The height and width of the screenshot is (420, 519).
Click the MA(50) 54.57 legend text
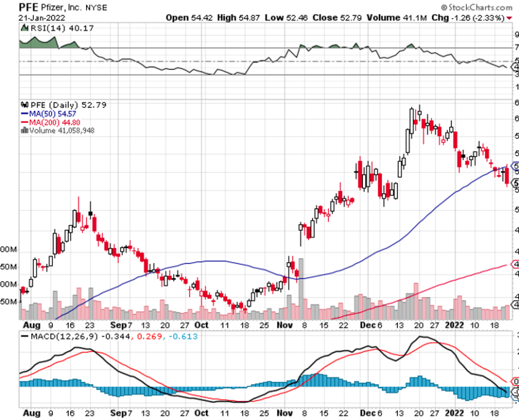point(53,114)
